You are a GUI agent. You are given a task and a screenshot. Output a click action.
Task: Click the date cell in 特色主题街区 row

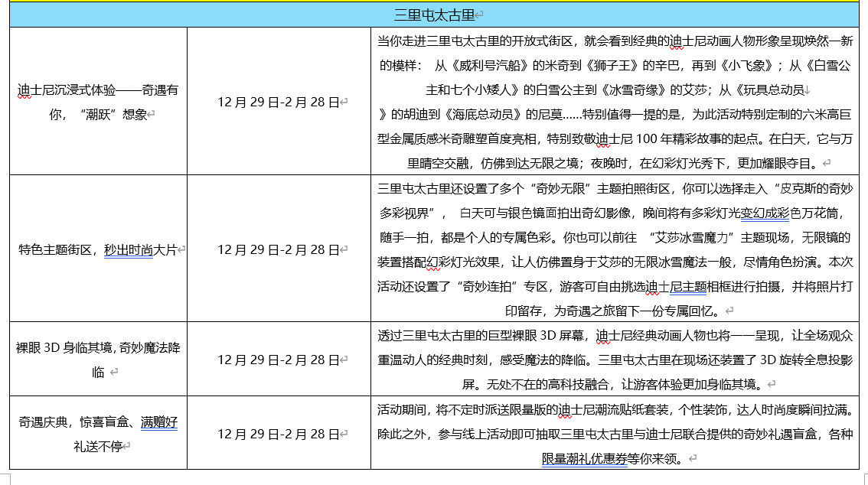click(279, 249)
